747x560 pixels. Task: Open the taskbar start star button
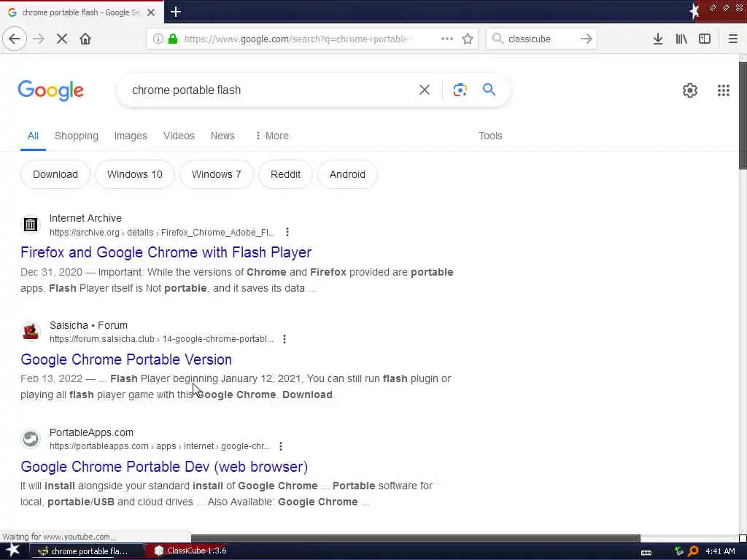[13, 551]
